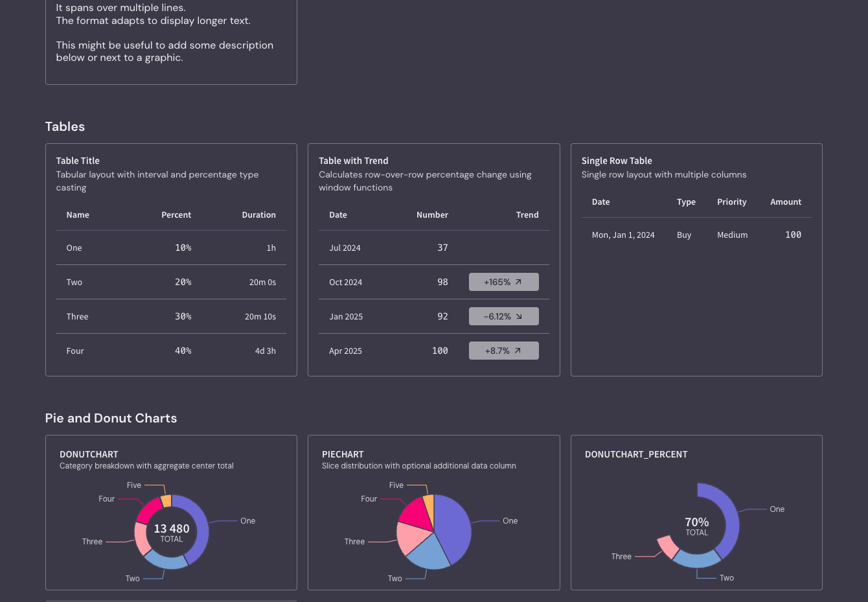Click the 'Oct 2024' date cell
This screenshot has height=602, width=868.
coord(345,283)
